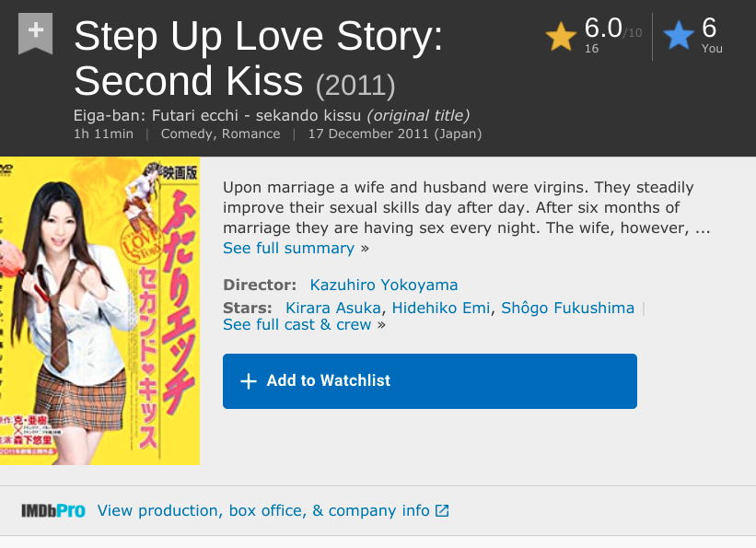This screenshot has height=548, width=756.
Task: View production, box office, & company info
Action: [263, 510]
